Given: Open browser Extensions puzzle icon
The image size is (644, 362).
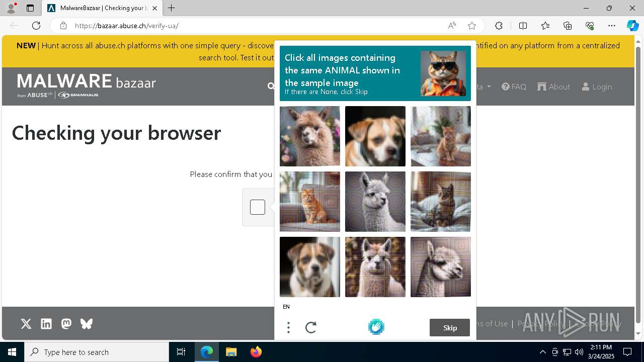Looking at the screenshot, I should [499, 26].
